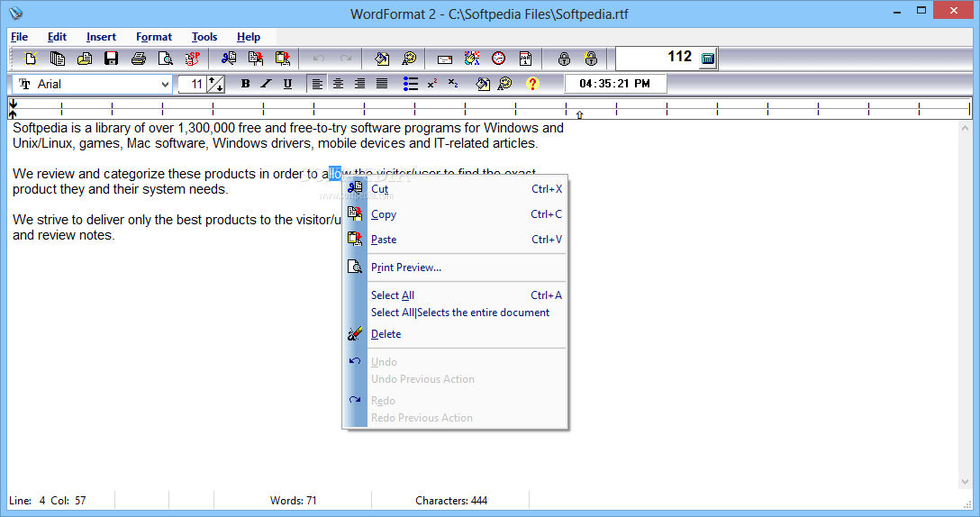
Task: Click the closed padlock icon
Action: [x=564, y=59]
